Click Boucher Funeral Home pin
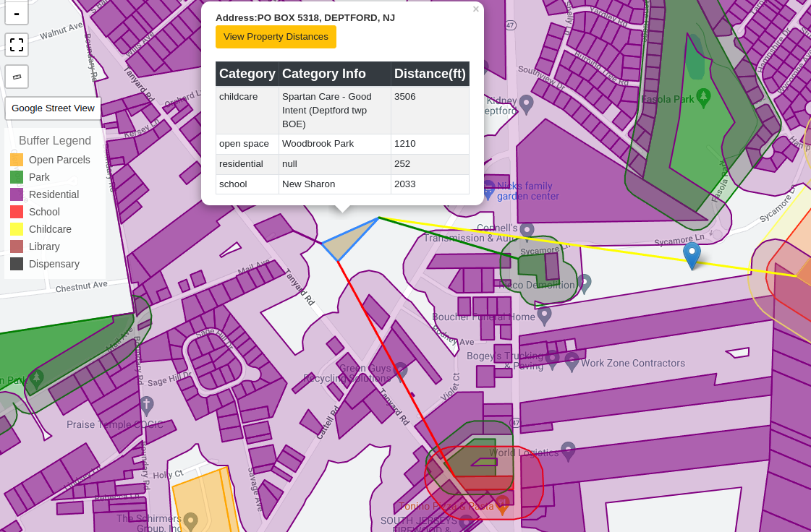This screenshot has width=811, height=532. 544,315
